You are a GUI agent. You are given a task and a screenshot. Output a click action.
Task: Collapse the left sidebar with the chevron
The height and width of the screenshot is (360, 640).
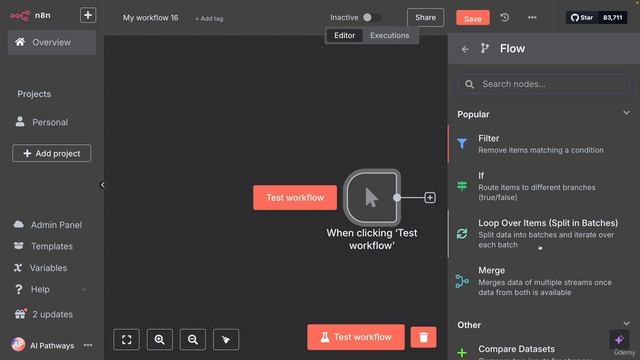(102, 185)
